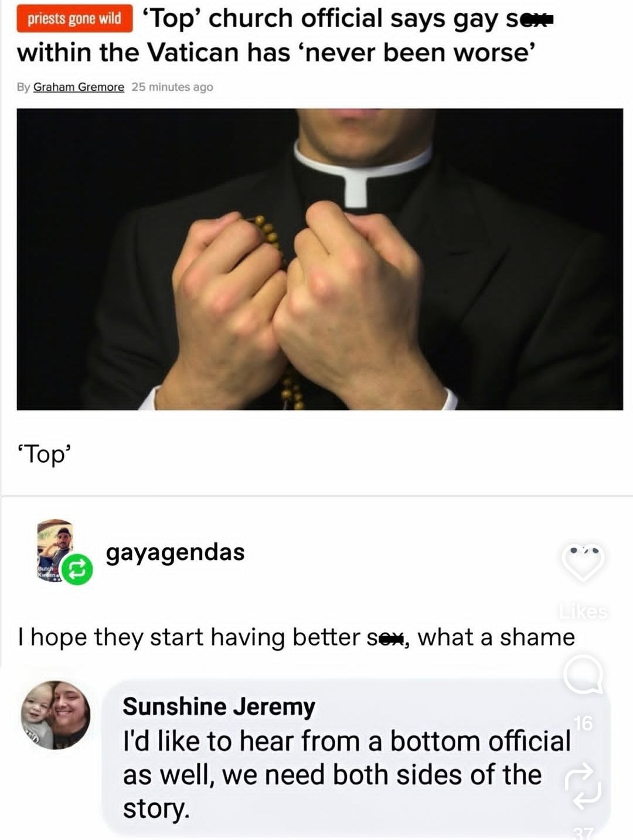View the priest holding rosary photo

(319, 259)
